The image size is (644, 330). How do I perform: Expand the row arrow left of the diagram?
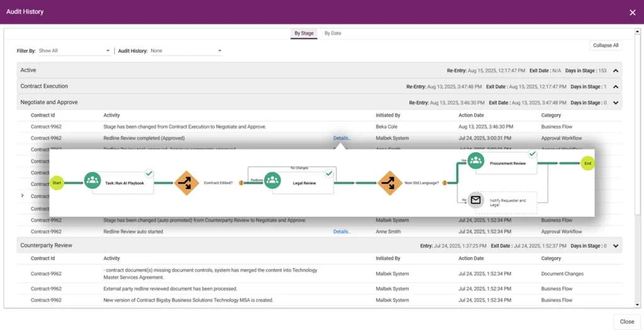22,195
